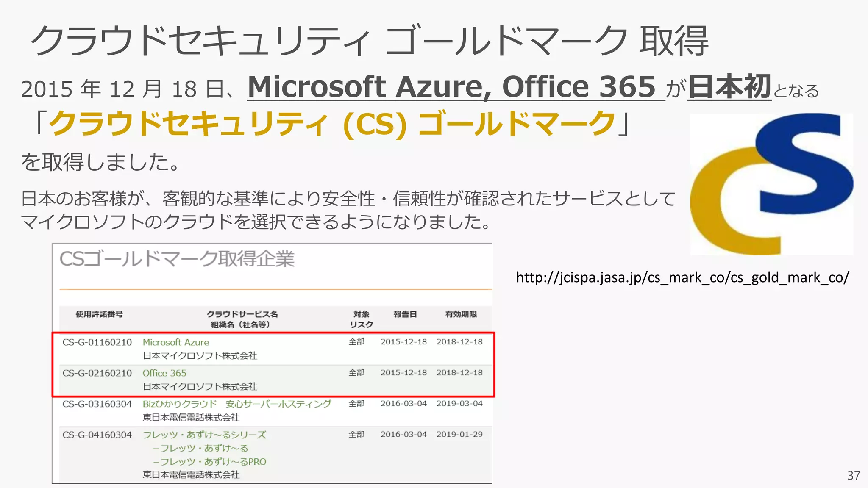Click the CS gold mark logo image
This screenshot has width=868, height=488.
point(772,184)
